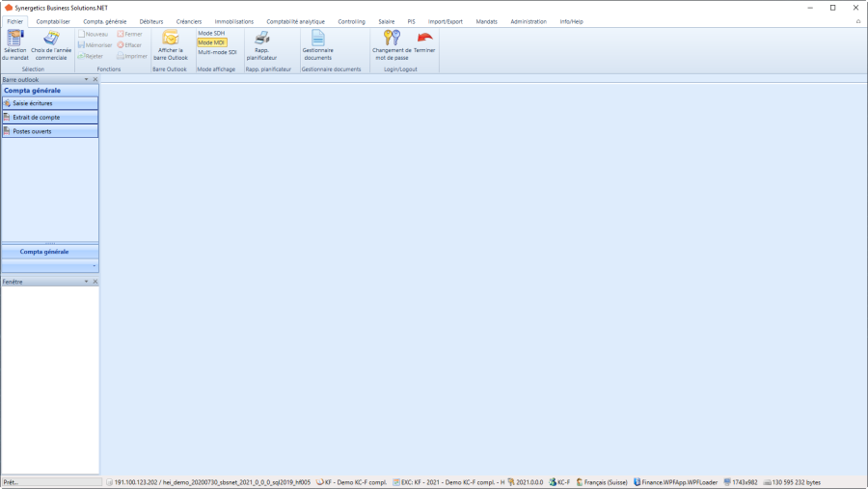Open Gestionnaire documents
The width and height of the screenshot is (868, 489).
(x=317, y=45)
